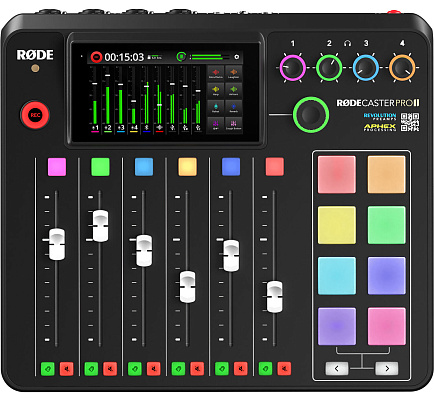The width and height of the screenshot is (434, 400).
Task: Mute the royal blue channel with its red button
Action: pos(241,369)
